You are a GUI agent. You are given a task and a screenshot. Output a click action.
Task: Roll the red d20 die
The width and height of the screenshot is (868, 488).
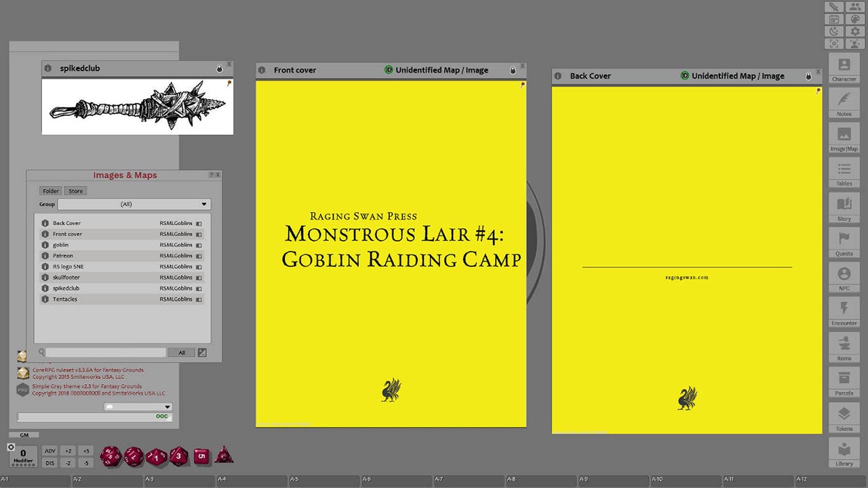click(111, 456)
